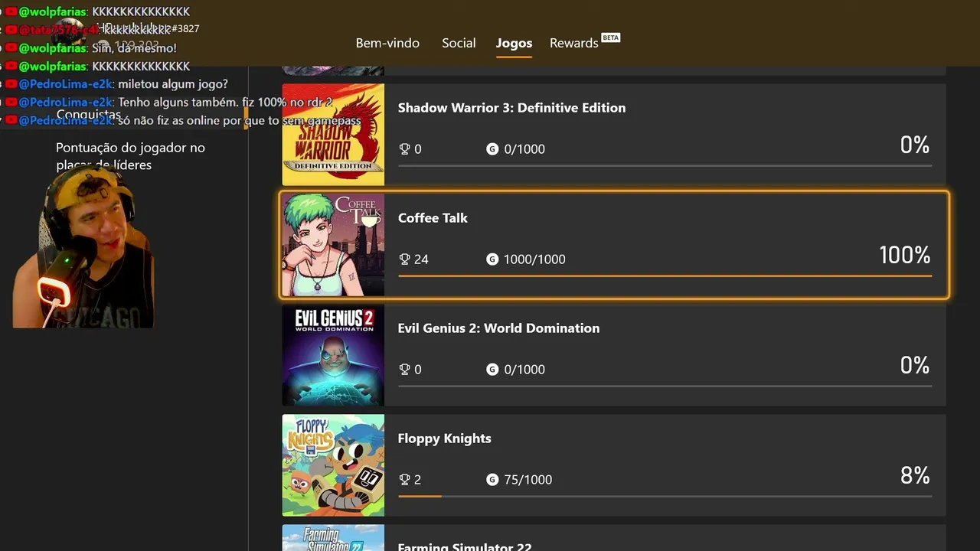980x551 pixels.
Task: Open Coffee Talk cover thumbnail
Action: (333, 245)
